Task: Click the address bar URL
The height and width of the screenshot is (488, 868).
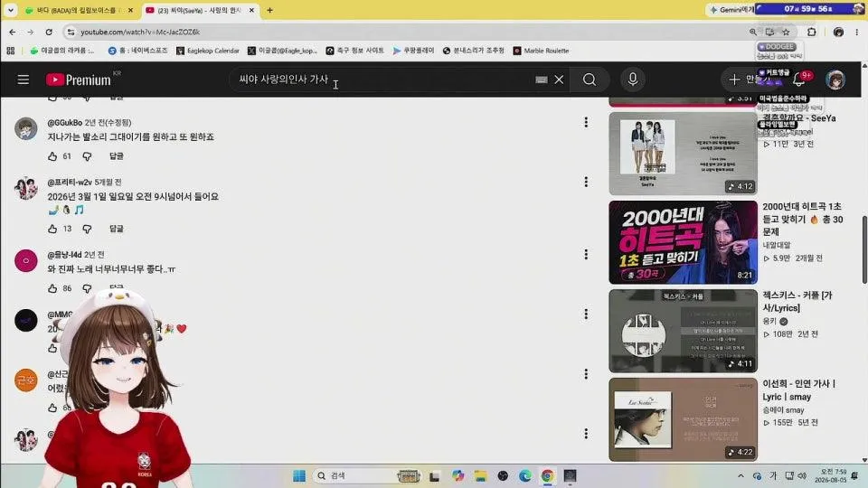Action: click(x=140, y=33)
